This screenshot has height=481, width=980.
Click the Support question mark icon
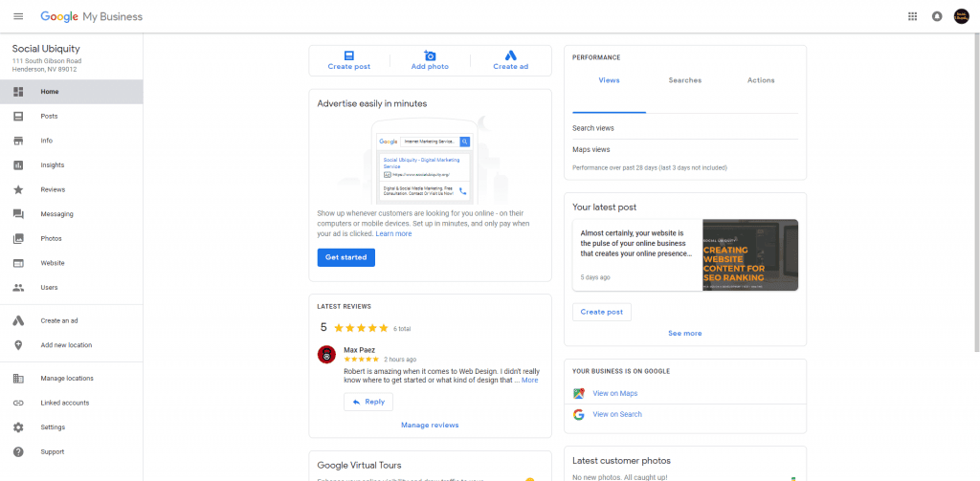pos(18,451)
